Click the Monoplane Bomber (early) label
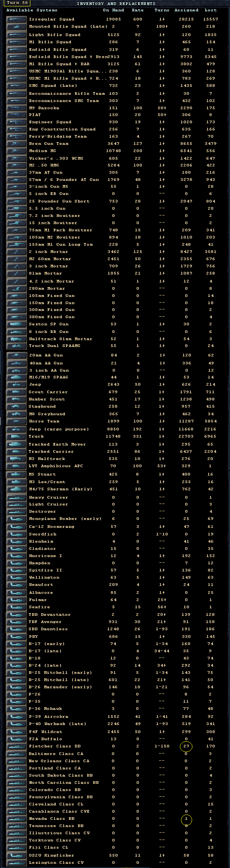This screenshot has width=230, height=868. (x=65, y=519)
